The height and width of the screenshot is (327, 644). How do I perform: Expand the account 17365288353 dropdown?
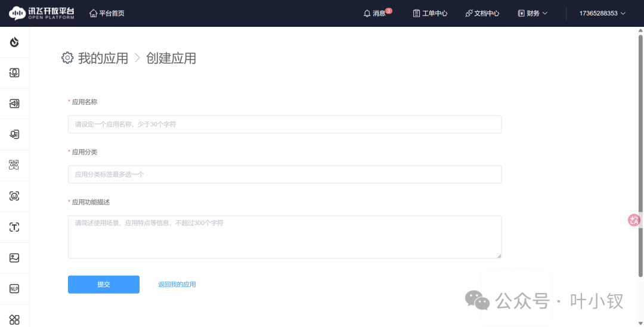pos(602,13)
